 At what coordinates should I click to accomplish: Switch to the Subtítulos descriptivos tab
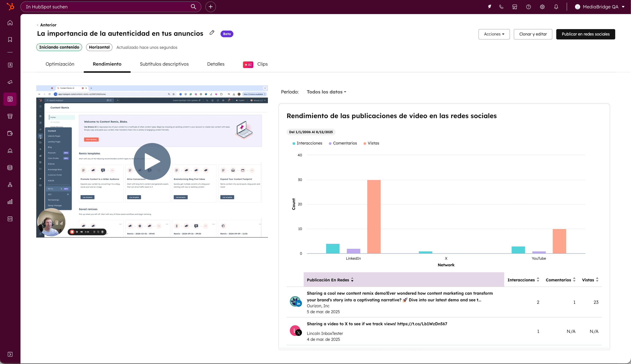pos(164,64)
